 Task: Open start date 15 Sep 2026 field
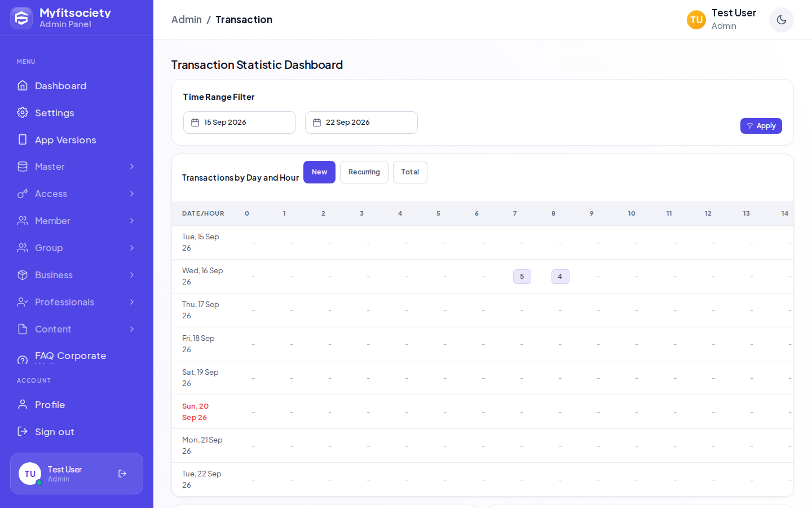point(240,122)
